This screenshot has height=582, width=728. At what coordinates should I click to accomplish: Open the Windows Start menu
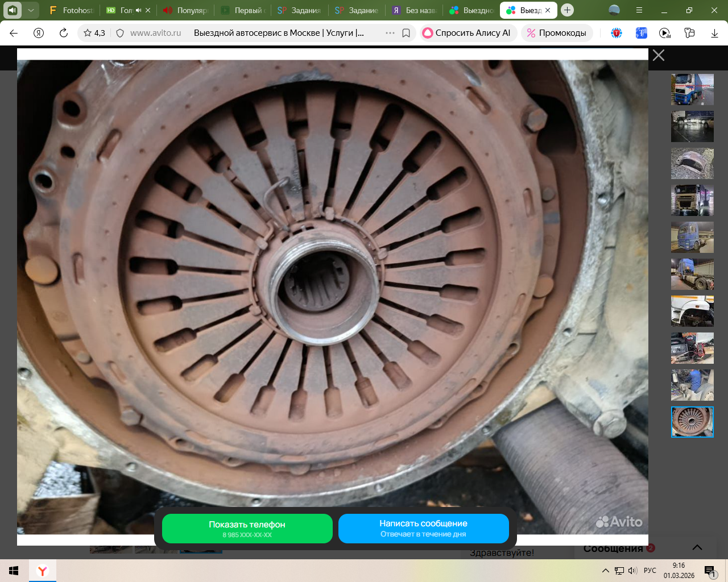(x=14, y=571)
